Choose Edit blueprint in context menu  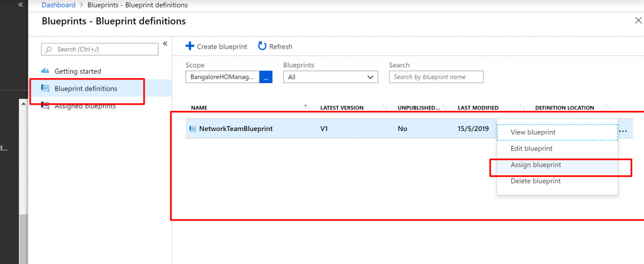531,149
